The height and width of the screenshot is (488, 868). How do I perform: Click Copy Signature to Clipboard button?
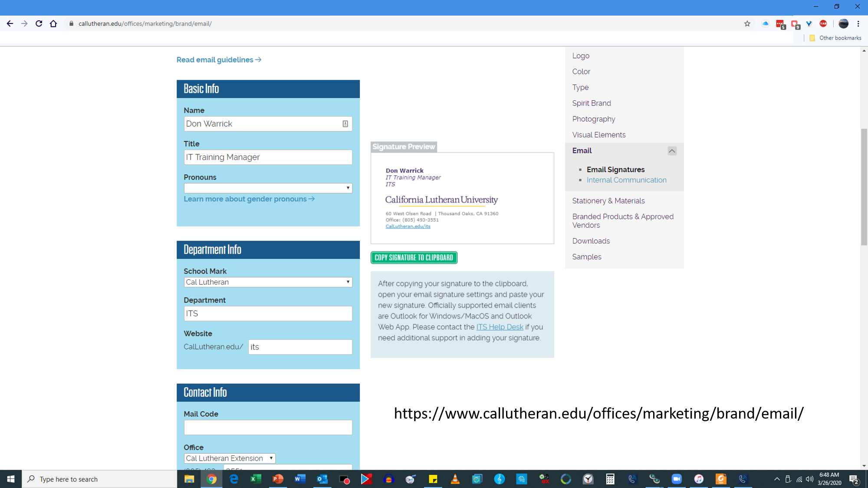(x=414, y=258)
